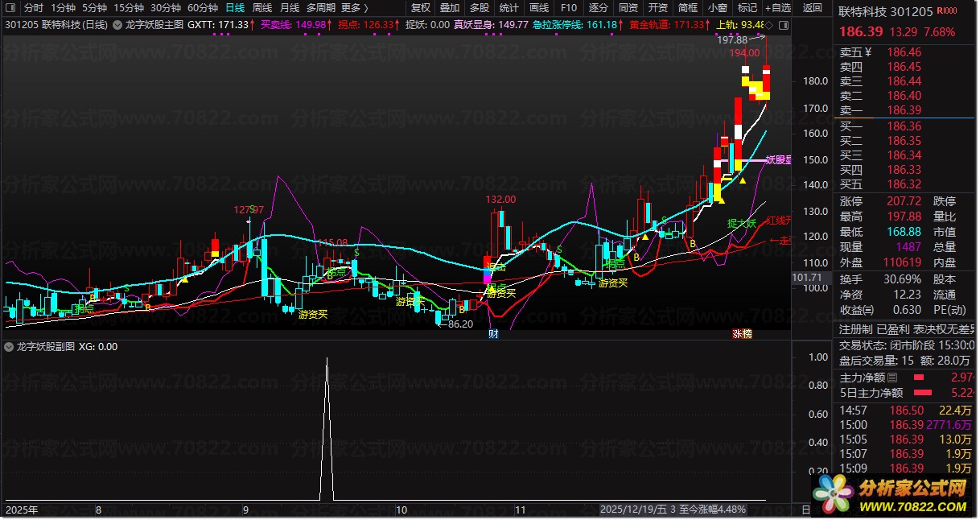Switch to the 月线 tab
The height and width of the screenshot is (520, 980).
click(x=290, y=7)
